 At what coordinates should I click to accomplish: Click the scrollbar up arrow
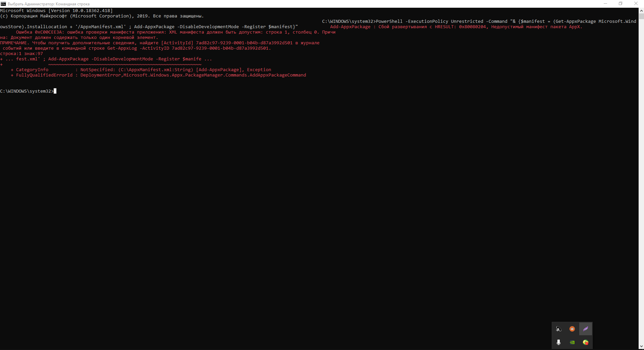(x=641, y=11)
